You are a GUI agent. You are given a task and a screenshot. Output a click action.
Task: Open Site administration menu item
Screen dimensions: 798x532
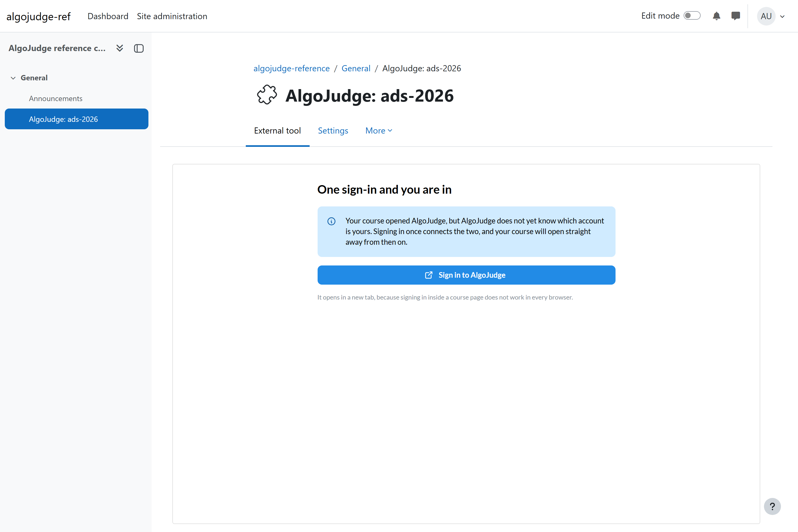[x=172, y=16]
